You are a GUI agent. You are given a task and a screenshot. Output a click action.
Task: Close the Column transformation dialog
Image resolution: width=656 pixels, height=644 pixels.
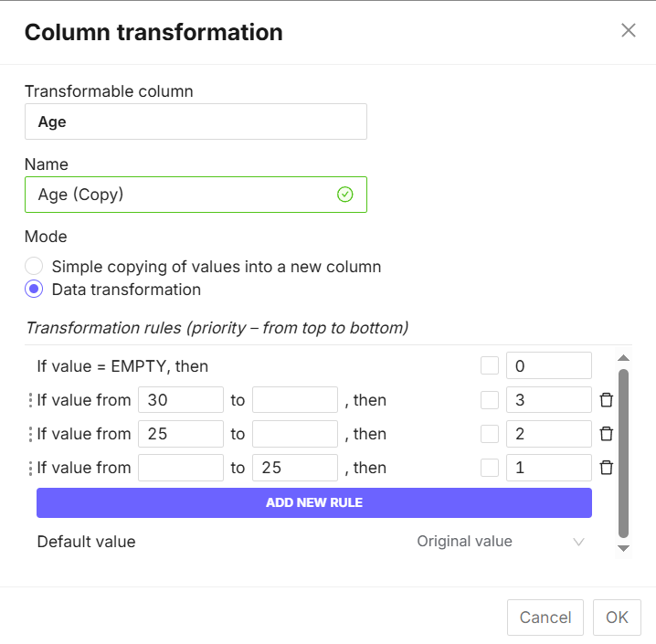[629, 30]
